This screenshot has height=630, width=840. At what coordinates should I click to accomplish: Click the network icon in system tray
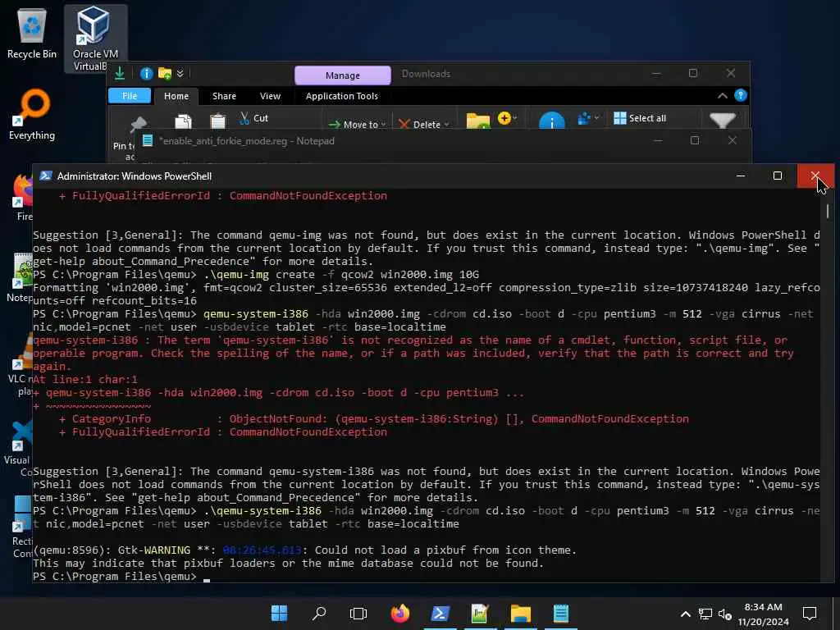(705, 614)
